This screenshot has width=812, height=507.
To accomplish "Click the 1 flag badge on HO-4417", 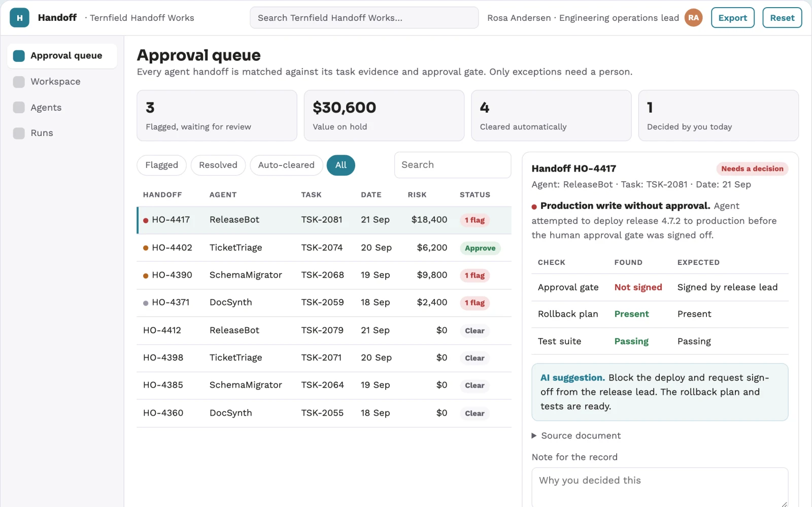I will [x=475, y=220].
